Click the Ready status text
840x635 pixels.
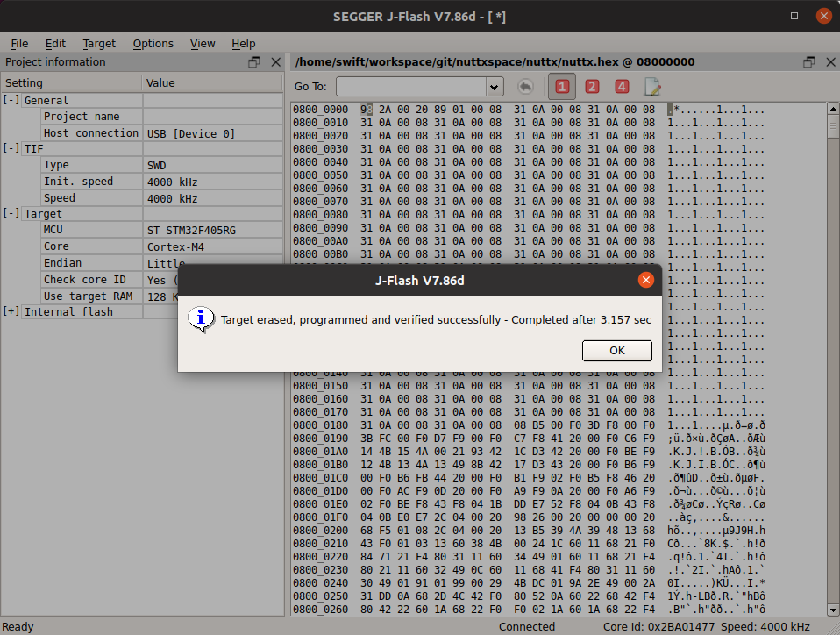coord(18,627)
